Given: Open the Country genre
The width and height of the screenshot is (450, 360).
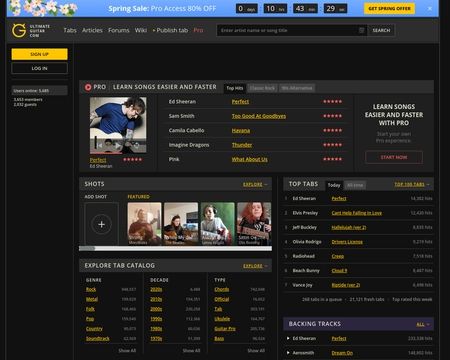Looking at the screenshot, I should 94,329.
